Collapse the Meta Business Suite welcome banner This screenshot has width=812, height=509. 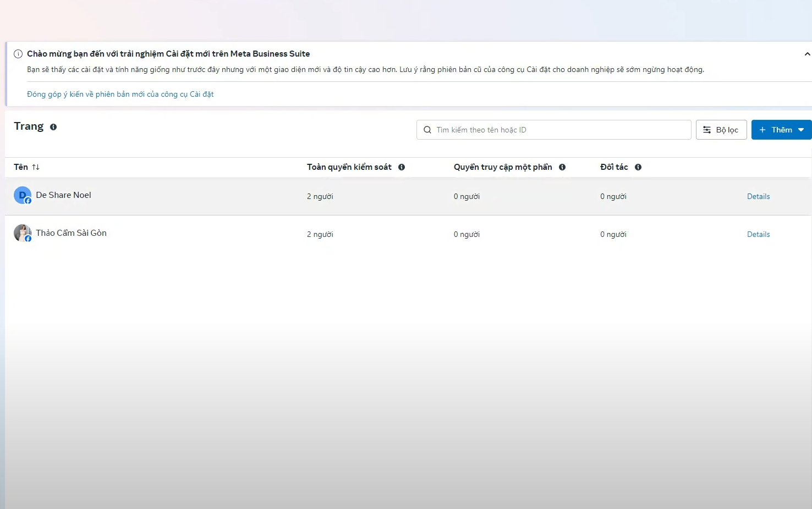(x=806, y=54)
